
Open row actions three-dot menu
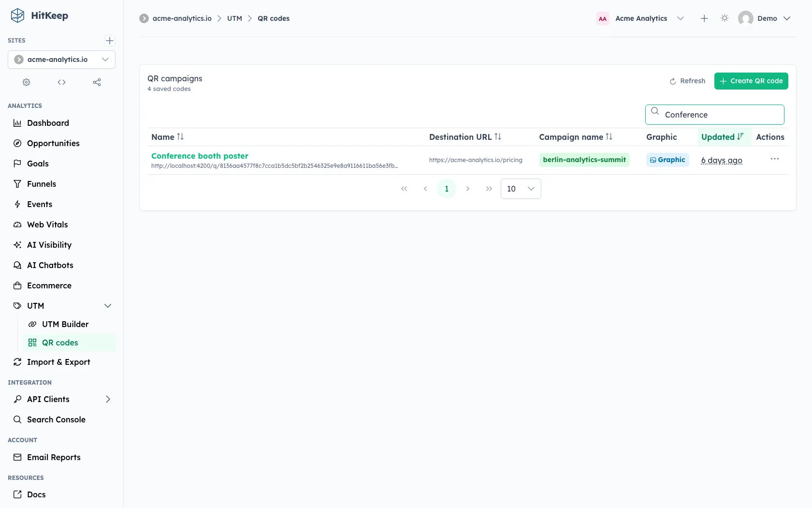coord(775,159)
